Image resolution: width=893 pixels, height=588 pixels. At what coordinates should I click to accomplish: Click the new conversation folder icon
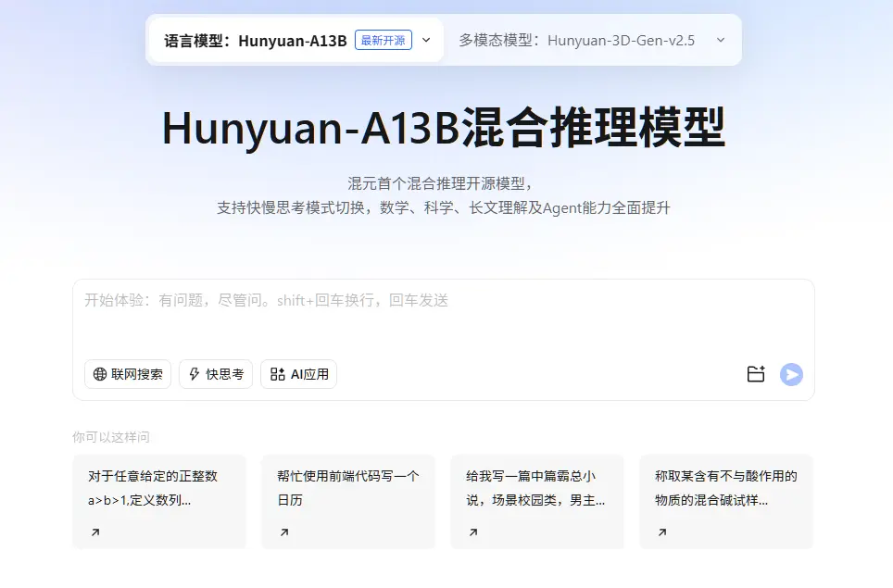point(756,374)
